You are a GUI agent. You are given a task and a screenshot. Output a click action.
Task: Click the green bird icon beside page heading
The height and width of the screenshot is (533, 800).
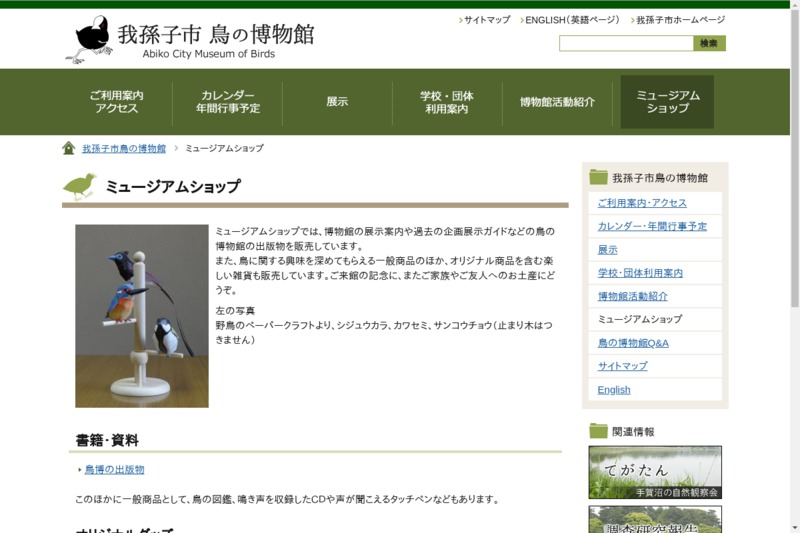click(x=80, y=186)
